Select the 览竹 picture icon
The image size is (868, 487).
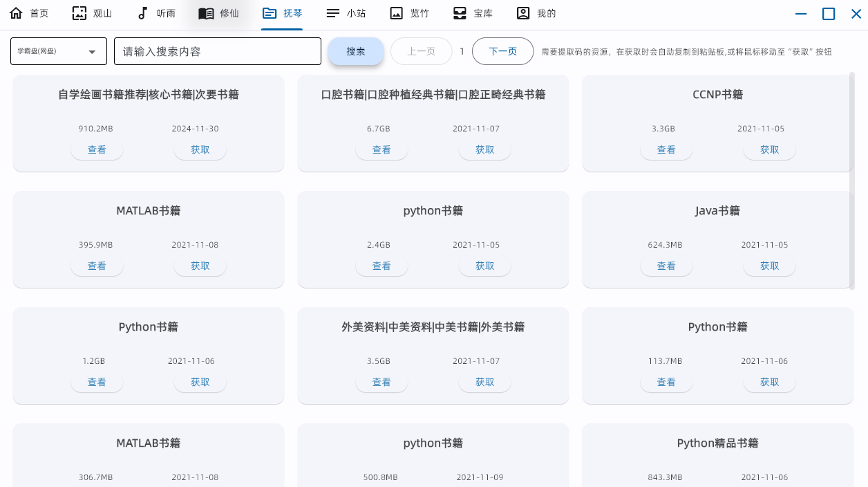(x=396, y=13)
